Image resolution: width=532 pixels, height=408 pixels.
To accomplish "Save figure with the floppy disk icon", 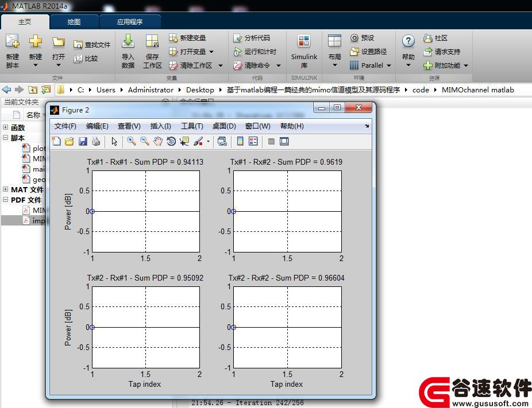I will (x=83, y=141).
